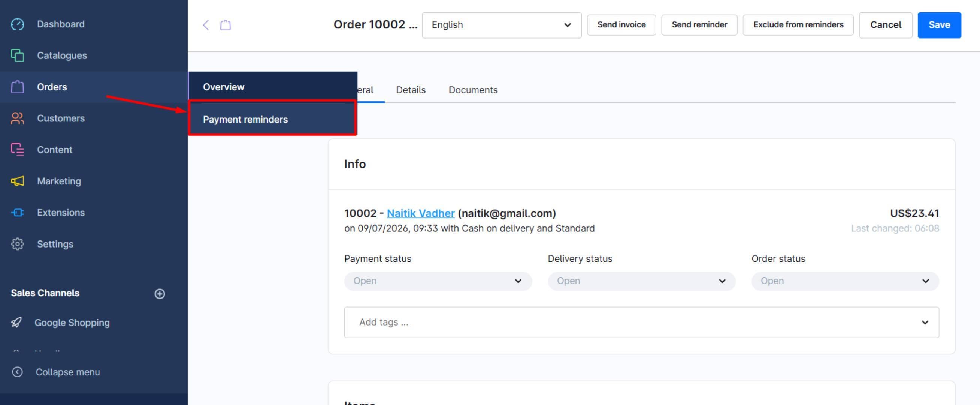Open the Naitik Vadher customer link
This screenshot has height=405, width=980.
point(421,213)
